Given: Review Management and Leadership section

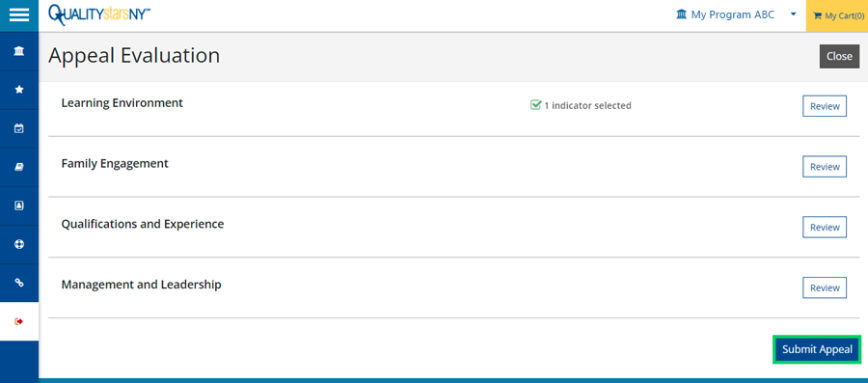Looking at the screenshot, I should pos(825,287).
